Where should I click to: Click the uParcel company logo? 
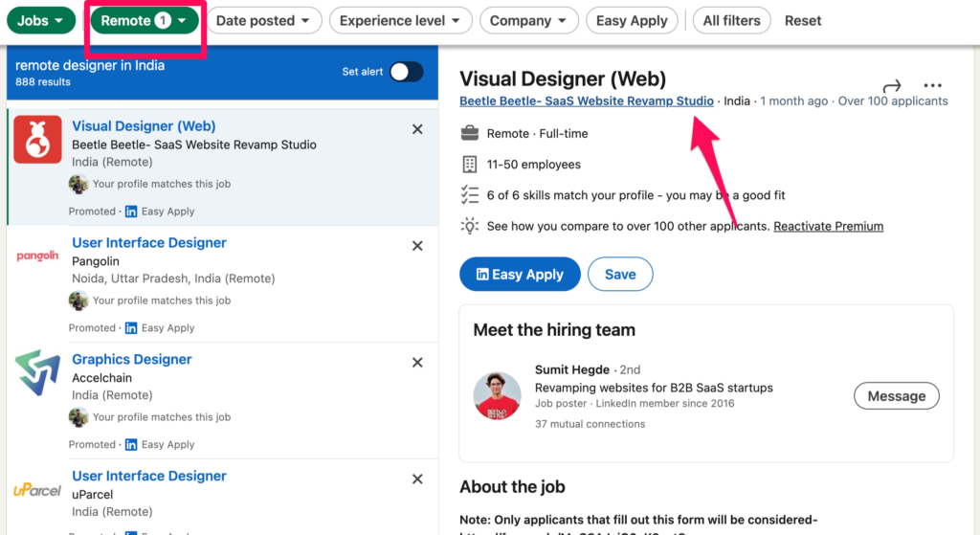pos(37,490)
